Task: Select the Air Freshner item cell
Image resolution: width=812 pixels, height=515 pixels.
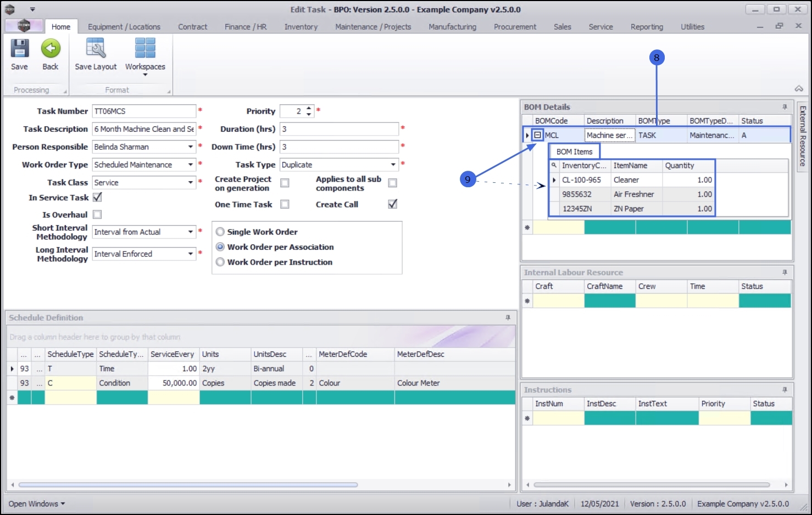Action: click(x=636, y=194)
